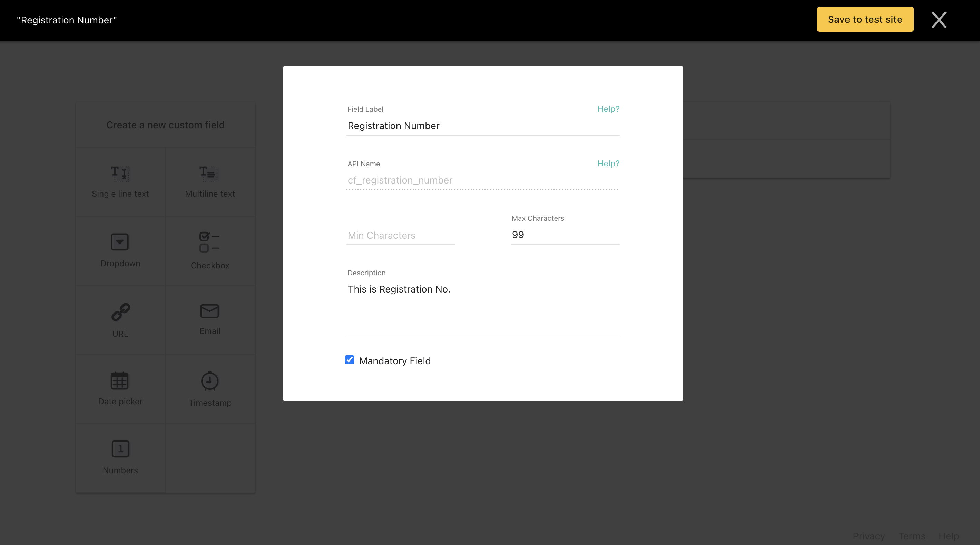Select the Email envelope field icon
Screen dimensions: 980x545
(x=209, y=311)
